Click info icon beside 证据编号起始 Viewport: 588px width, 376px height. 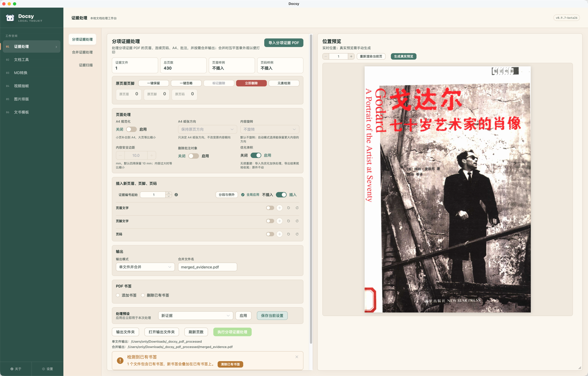coord(176,195)
